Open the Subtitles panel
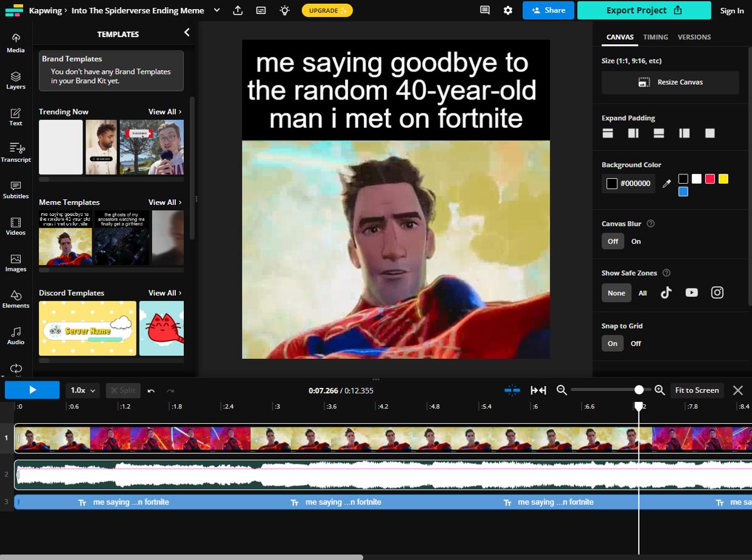752x560 pixels. pos(16,190)
